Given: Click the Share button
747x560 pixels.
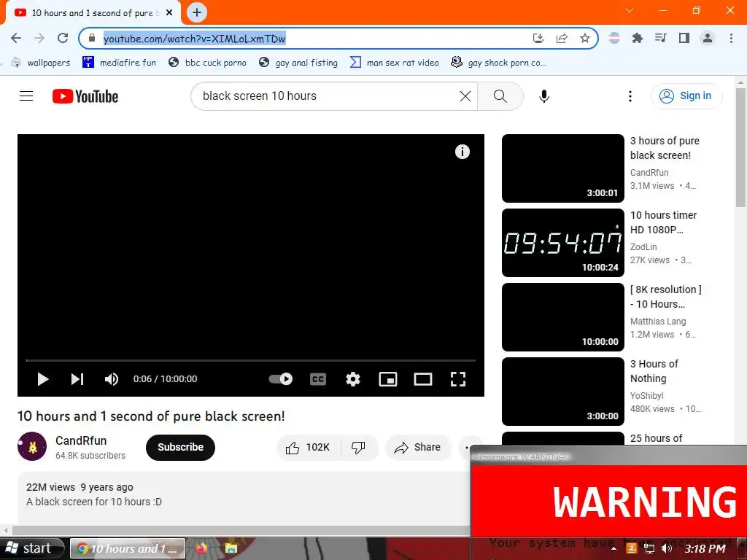Looking at the screenshot, I should pyautogui.click(x=418, y=448).
